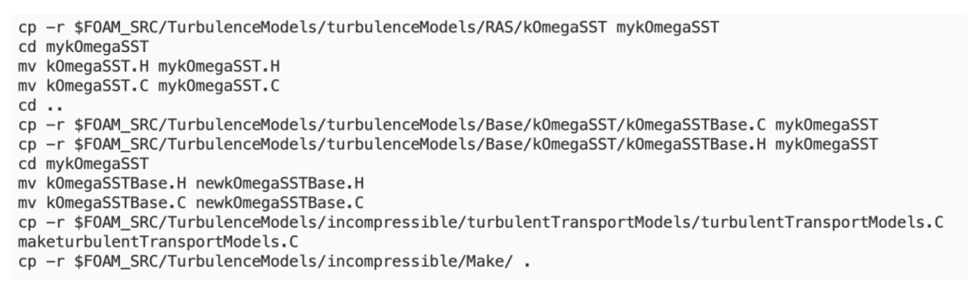980x298 pixels.
Task: Click "turbulentTransportModels" folder after "incompressible/"
Action: pos(579,222)
